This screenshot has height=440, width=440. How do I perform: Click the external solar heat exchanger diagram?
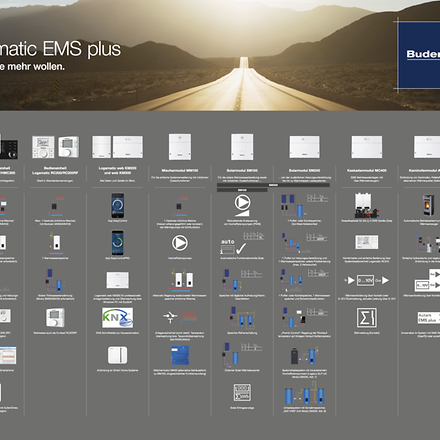(x=242, y=354)
